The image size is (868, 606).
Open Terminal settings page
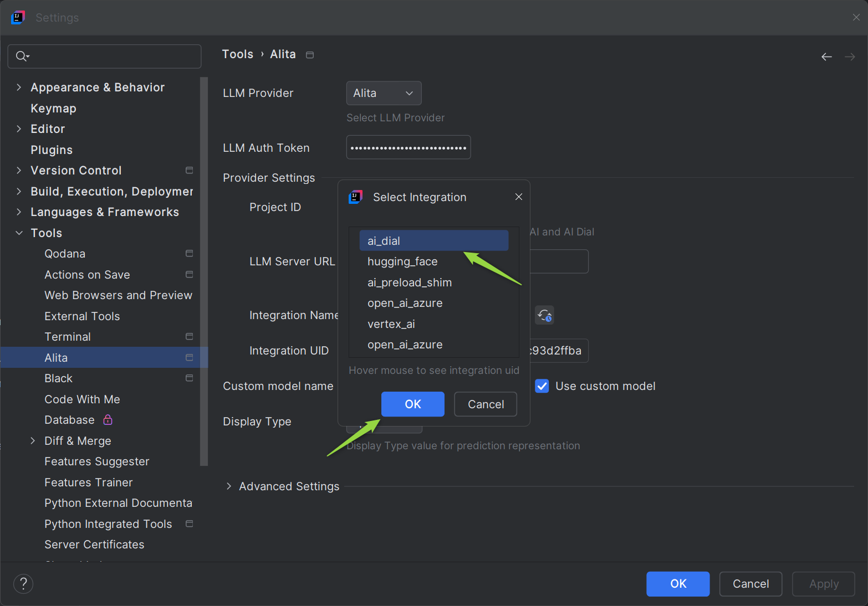[x=68, y=336]
